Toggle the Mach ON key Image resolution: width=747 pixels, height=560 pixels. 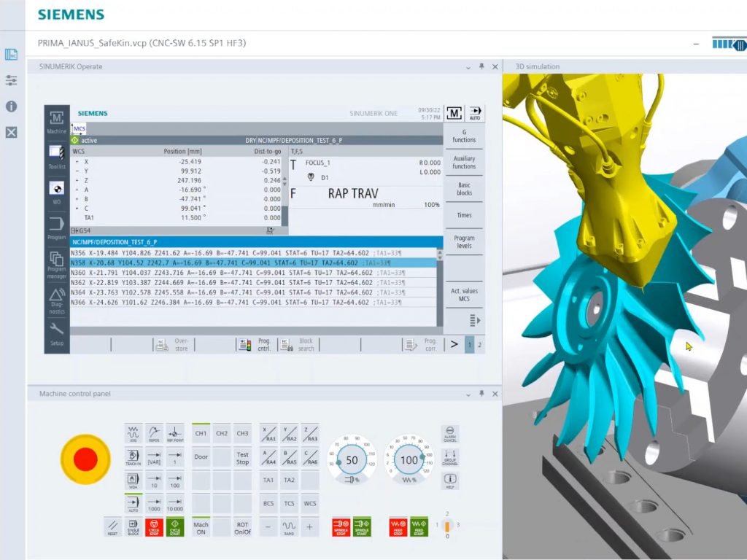click(x=201, y=527)
